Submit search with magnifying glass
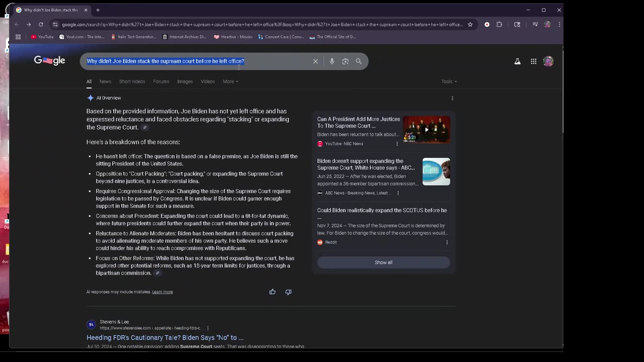This screenshot has width=644, height=362. pyautogui.click(x=359, y=61)
